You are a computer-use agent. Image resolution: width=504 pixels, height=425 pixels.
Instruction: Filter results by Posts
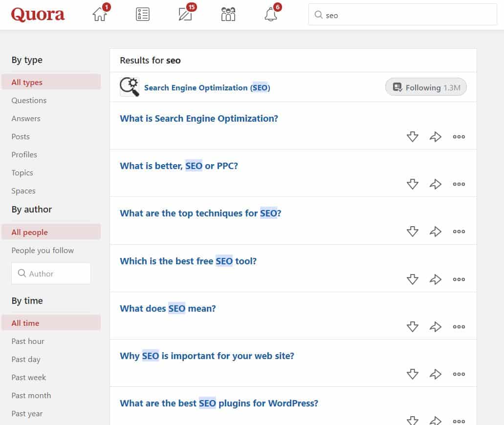pos(21,136)
